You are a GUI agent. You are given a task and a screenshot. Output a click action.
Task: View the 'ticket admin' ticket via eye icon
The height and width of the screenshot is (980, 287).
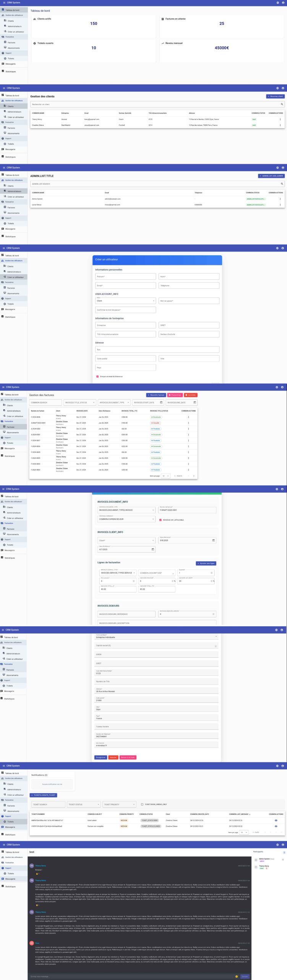(276, 820)
